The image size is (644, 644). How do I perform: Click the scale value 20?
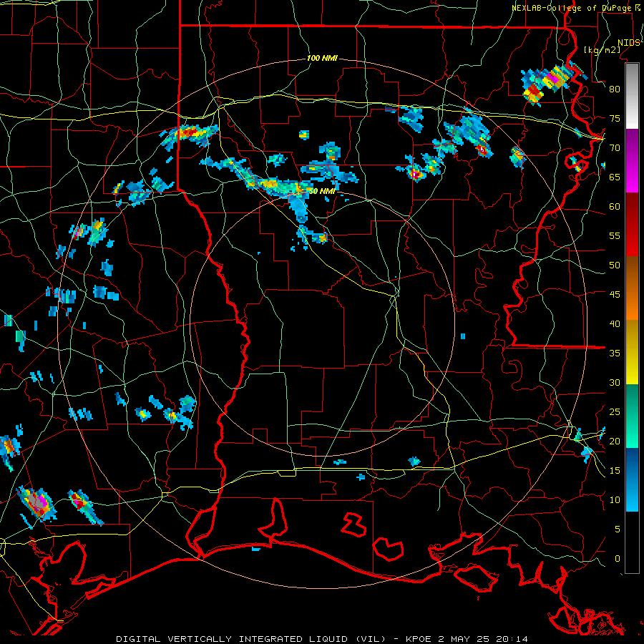tap(615, 441)
